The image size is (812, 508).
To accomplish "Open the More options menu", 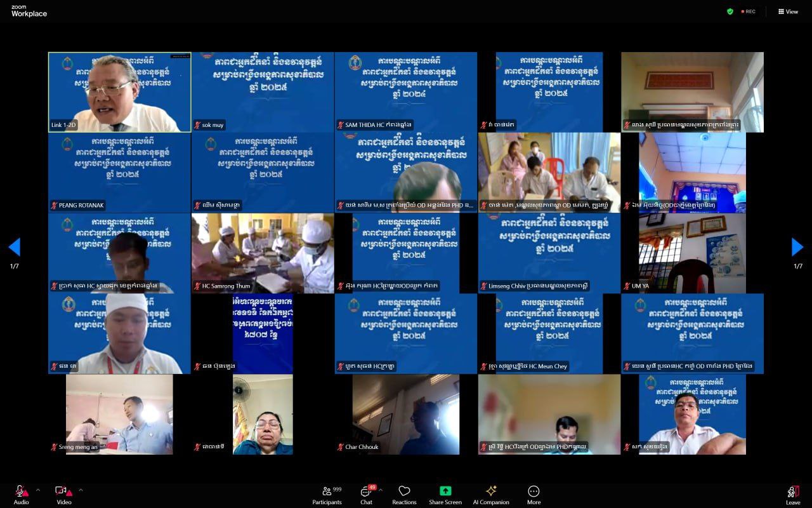I will point(534,495).
